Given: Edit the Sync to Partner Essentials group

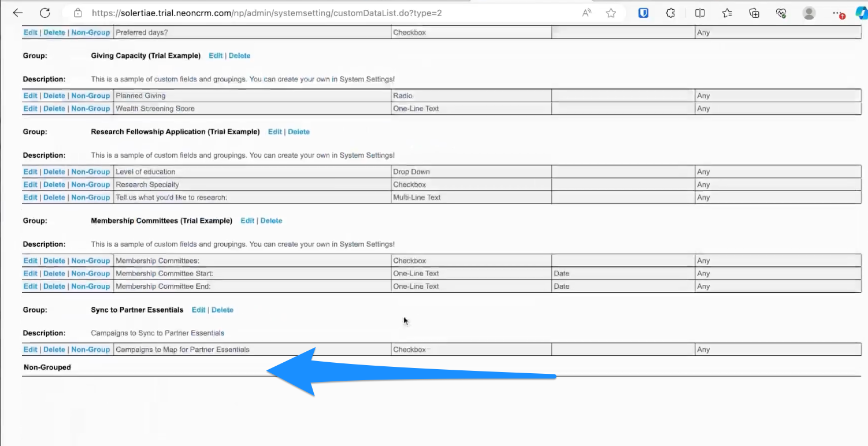Looking at the screenshot, I should coord(199,310).
